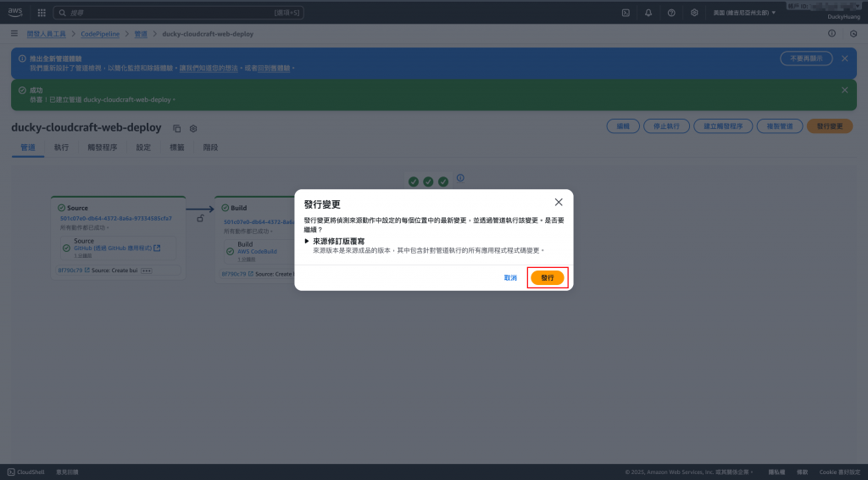Open Cookie 喜好設定 in footer
The image size is (868, 480).
coord(840,472)
